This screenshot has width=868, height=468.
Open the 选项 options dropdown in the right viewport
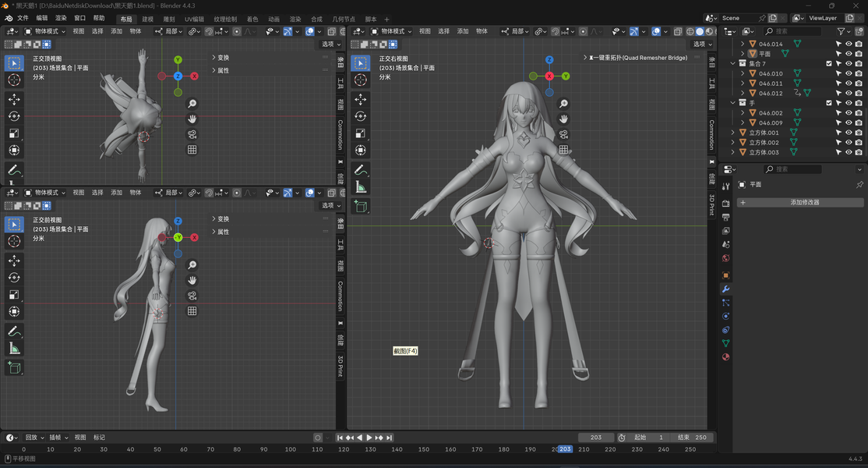coord(703,44)
